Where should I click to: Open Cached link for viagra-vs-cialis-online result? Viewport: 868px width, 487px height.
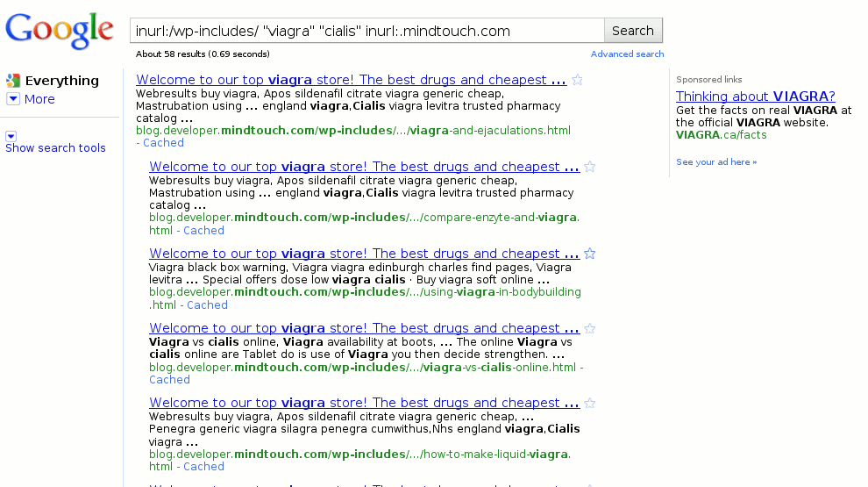coord(169,380)
